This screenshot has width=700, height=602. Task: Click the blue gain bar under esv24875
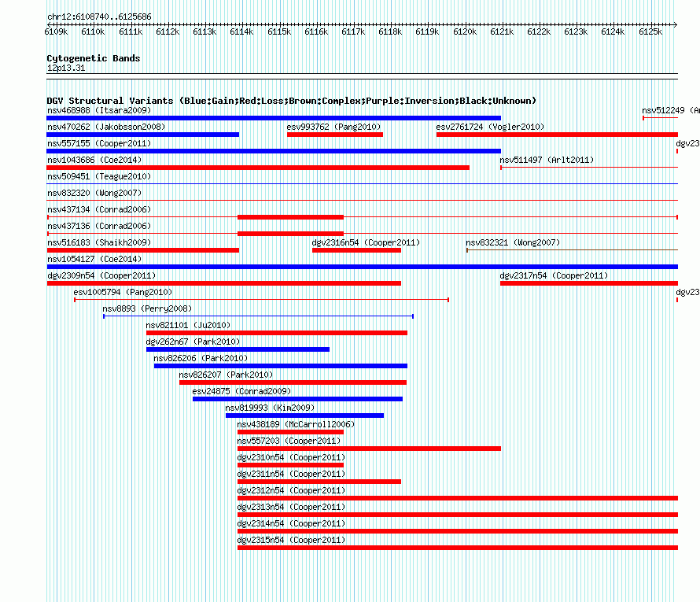point(297,399)
